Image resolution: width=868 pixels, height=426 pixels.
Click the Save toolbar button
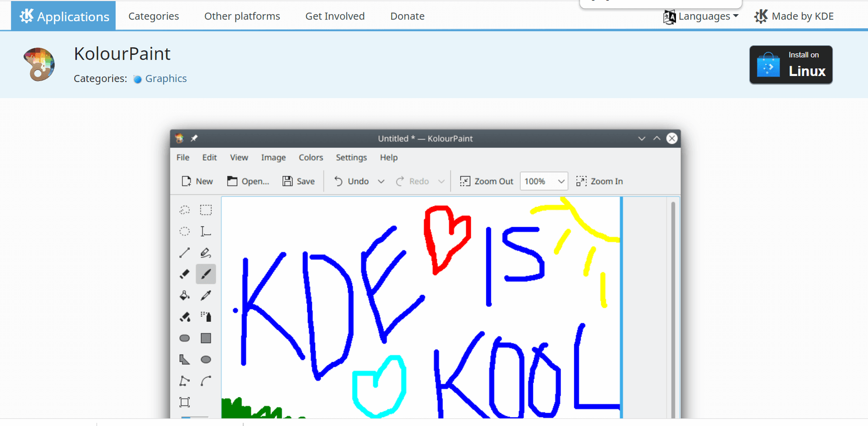pyautogui.click(x=298, y=181)
